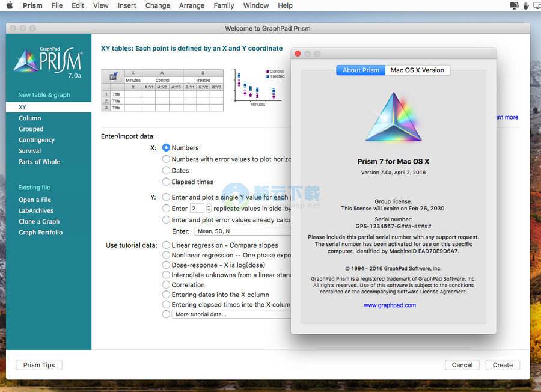Switch to the About Prism tab
The width and height of the screenshot is (541, 392).
pyautogui.click(x=361, y=70)
